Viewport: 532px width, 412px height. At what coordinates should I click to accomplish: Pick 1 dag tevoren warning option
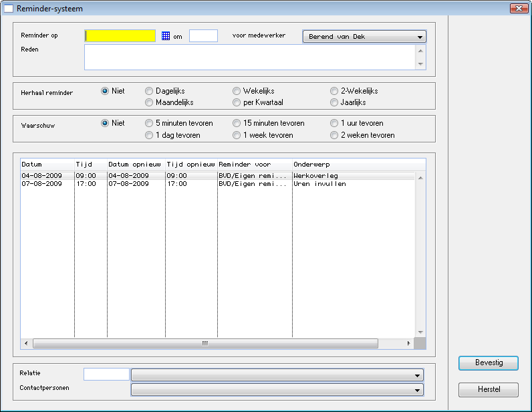149,135
